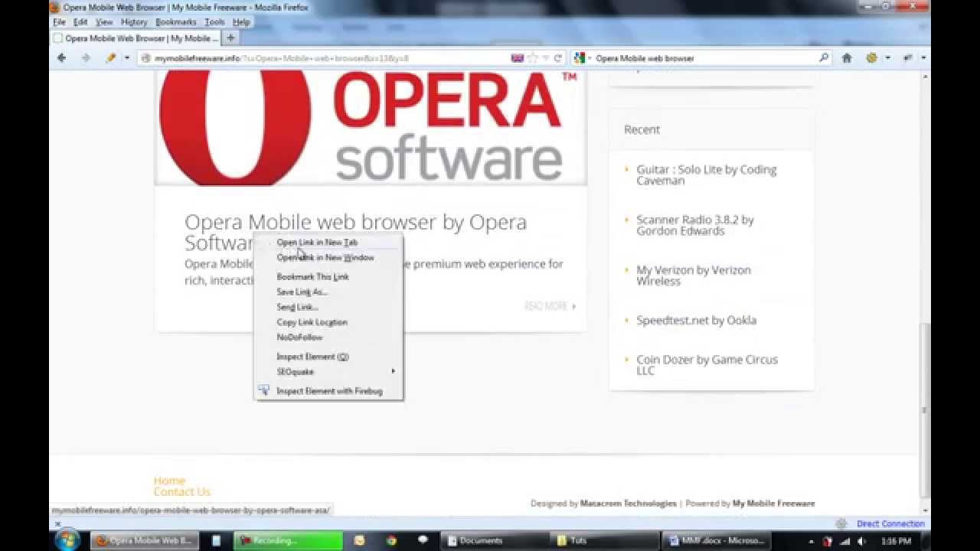This screenshot has height=551, width=980.
Task: Open the dropdown at the toolbar's far right
Action: 923,58
